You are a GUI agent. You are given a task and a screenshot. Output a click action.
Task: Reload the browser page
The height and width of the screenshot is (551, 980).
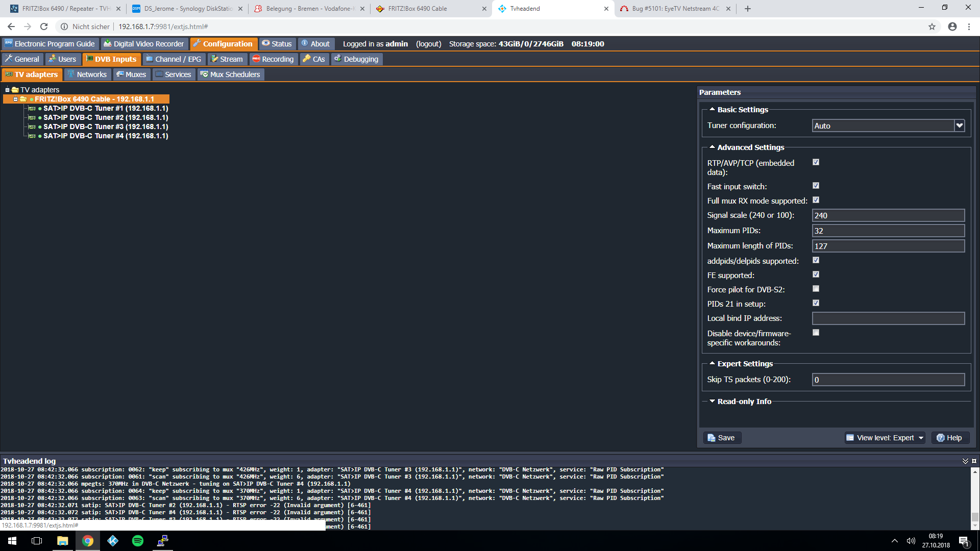[x=44, y=27]
